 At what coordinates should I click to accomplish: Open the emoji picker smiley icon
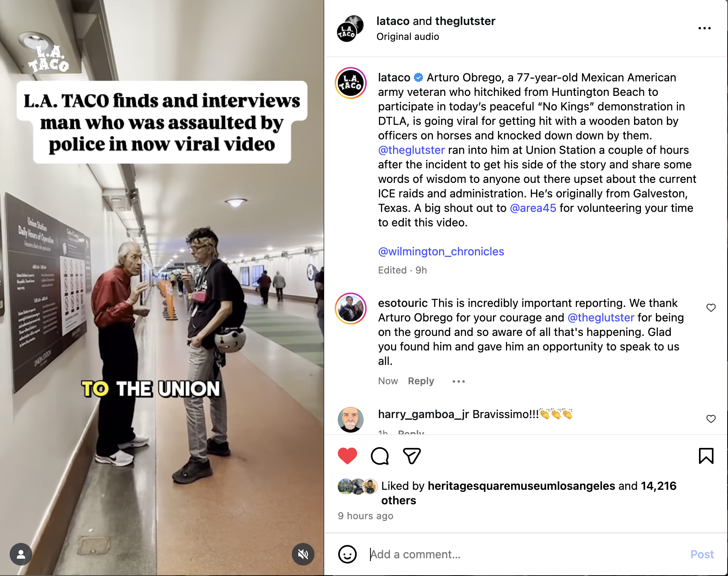pos(347,554)
